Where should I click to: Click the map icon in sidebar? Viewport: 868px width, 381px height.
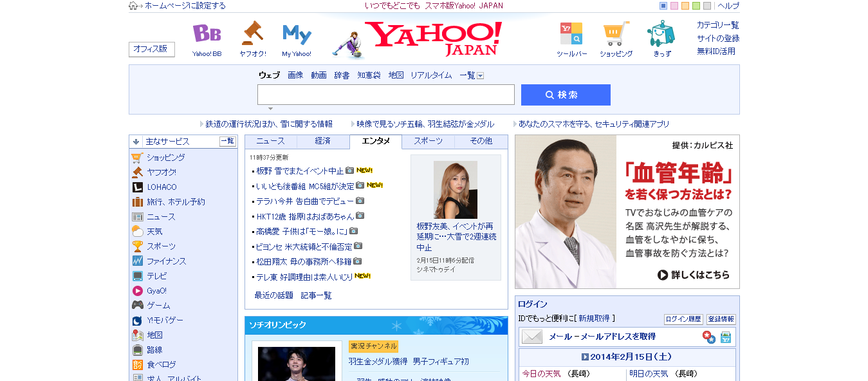137,335
